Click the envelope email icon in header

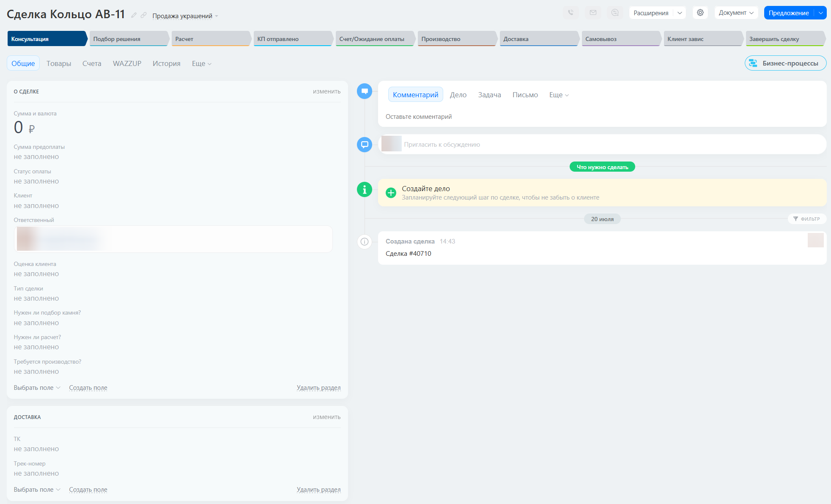click(x=593, y=13)
